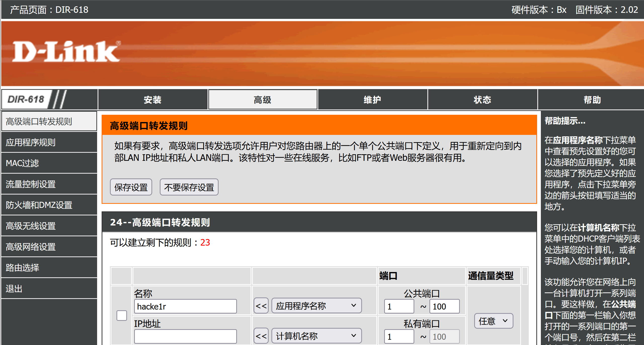The height and width of the screenshot is (345, 644).
Task: Click the << button beside 应用程序名称
Action: click(261, 306)
